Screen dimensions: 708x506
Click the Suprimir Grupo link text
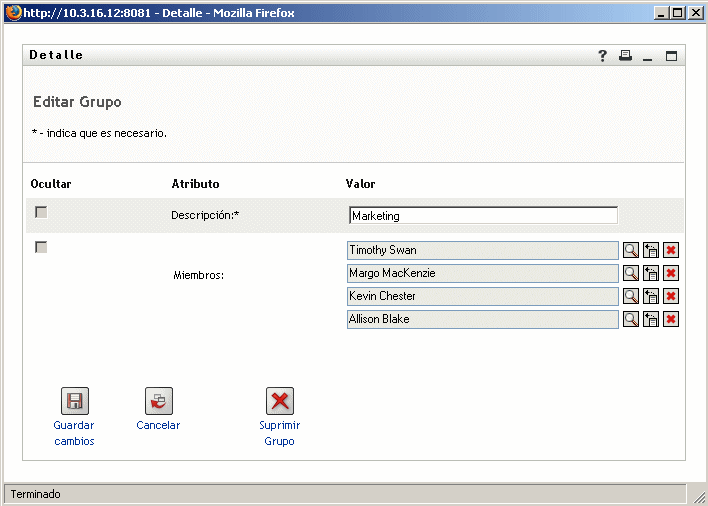point(280,433)
